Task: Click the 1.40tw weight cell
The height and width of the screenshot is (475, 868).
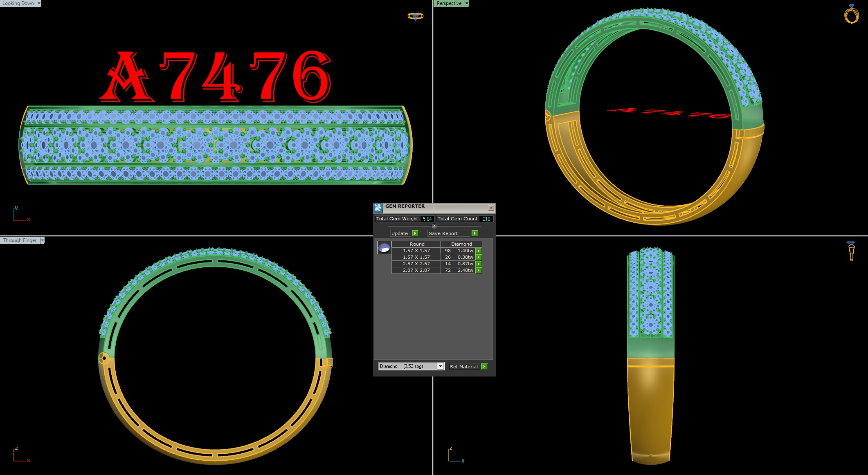Action: (465, 251)
